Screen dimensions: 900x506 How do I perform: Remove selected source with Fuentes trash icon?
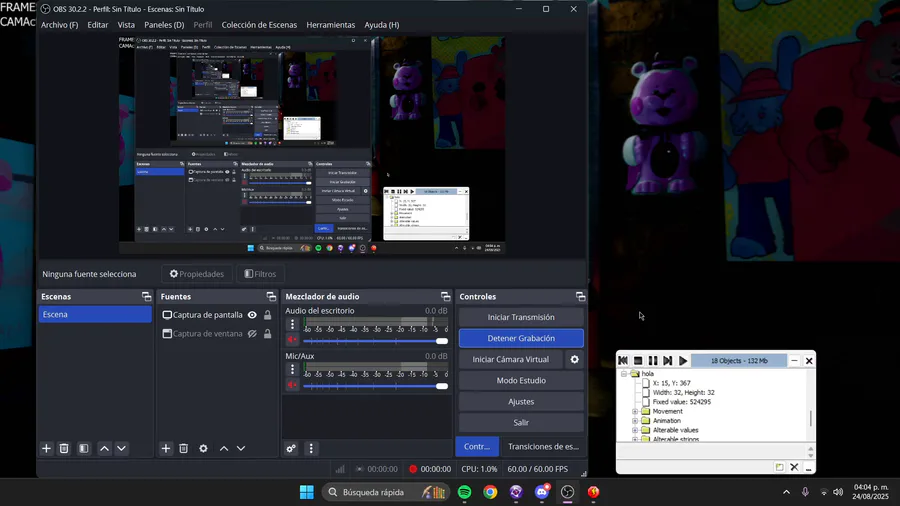[184, 449]
